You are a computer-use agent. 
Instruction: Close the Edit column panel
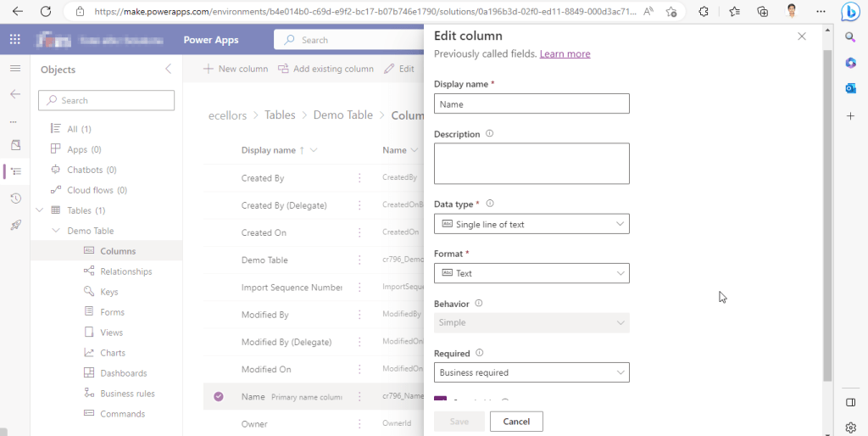802,36
